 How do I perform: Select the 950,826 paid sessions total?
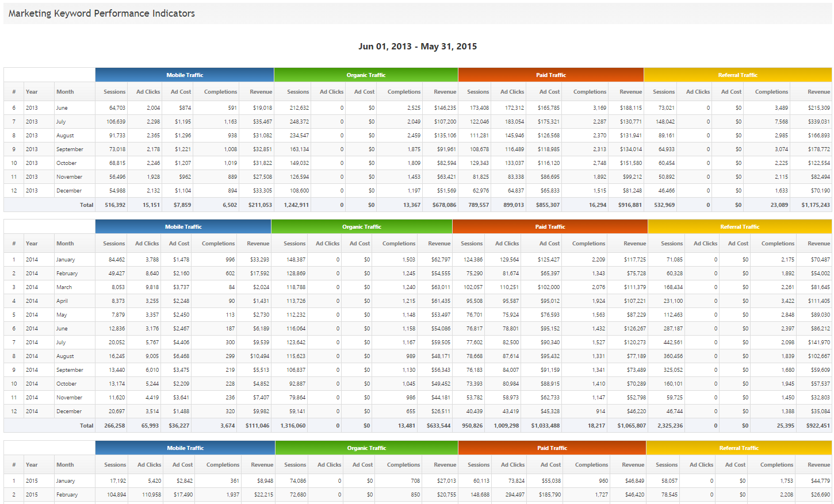(x=472, y=426)
